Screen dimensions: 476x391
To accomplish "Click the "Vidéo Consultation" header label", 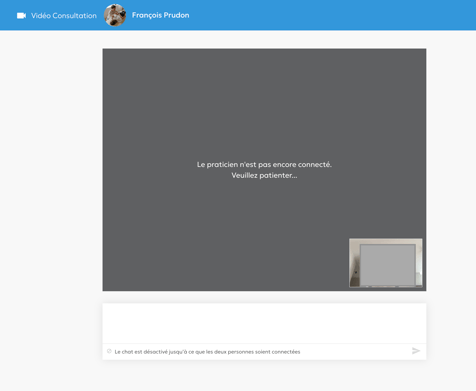I will pyautogui.click(x=64, y=16).
